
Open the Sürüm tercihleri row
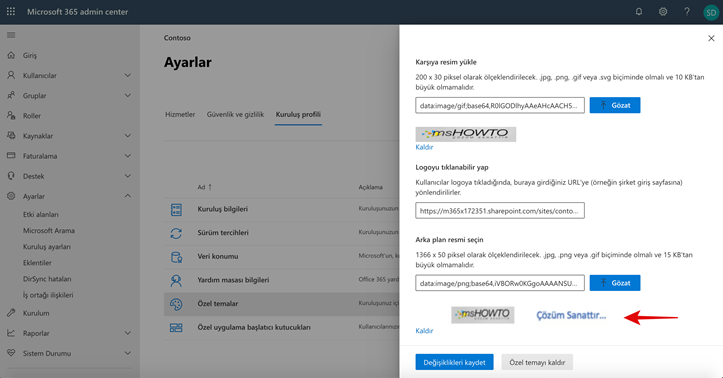coord(281,233)
